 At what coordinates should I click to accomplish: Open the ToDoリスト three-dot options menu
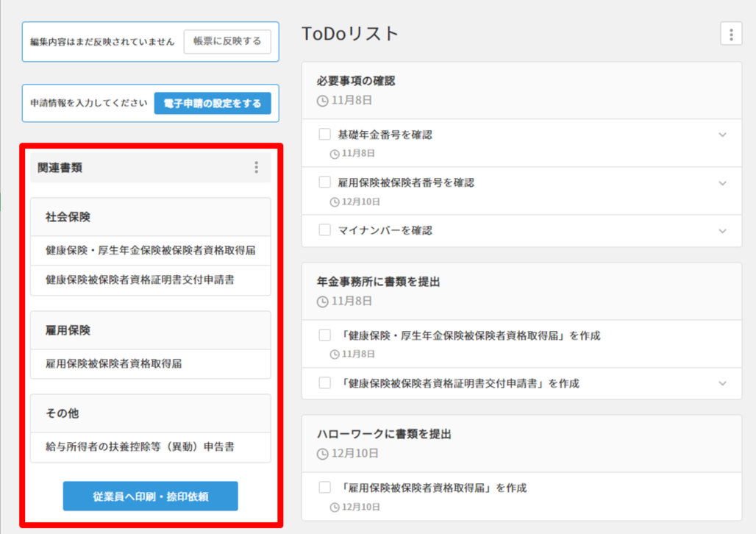(x=730, y=34)
